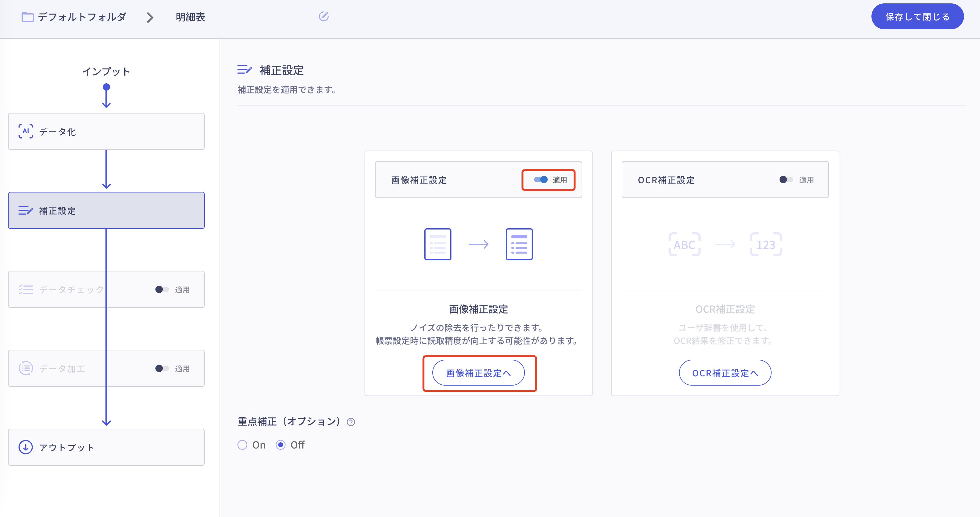The height and width of the screenshot is (517, 980).
Task: Click the default folder icon in breadcrumb
Action: pos(27,17)
